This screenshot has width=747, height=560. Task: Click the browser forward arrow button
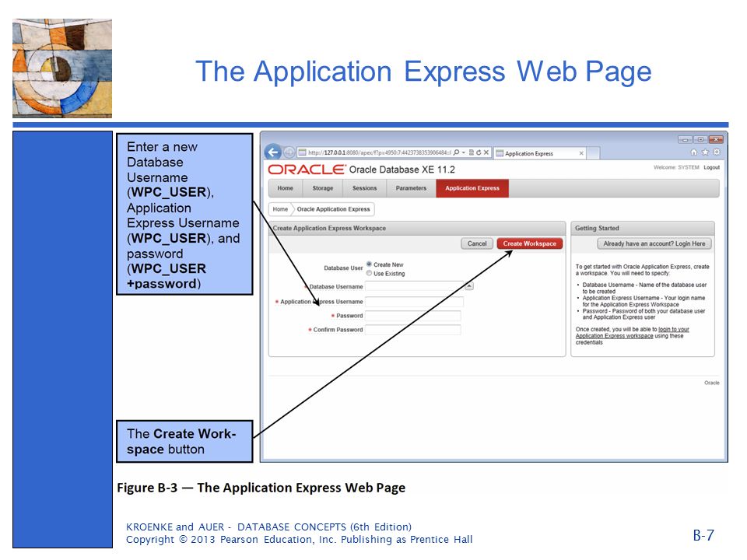pyautogui.click(x=289, y=152)
